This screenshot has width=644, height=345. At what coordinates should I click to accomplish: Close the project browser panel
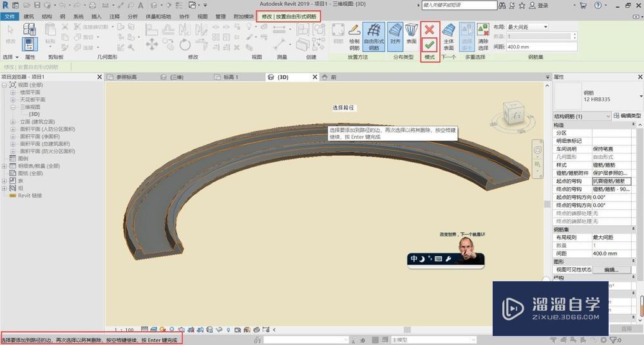click(x=99, y=77)
